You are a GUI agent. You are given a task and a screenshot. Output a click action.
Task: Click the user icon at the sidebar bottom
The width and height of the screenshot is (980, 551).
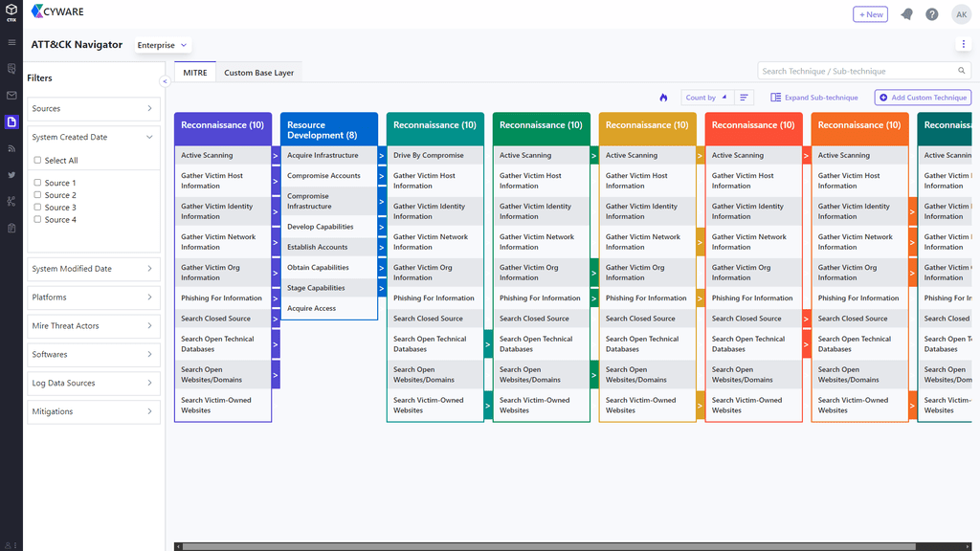point(8,545)
